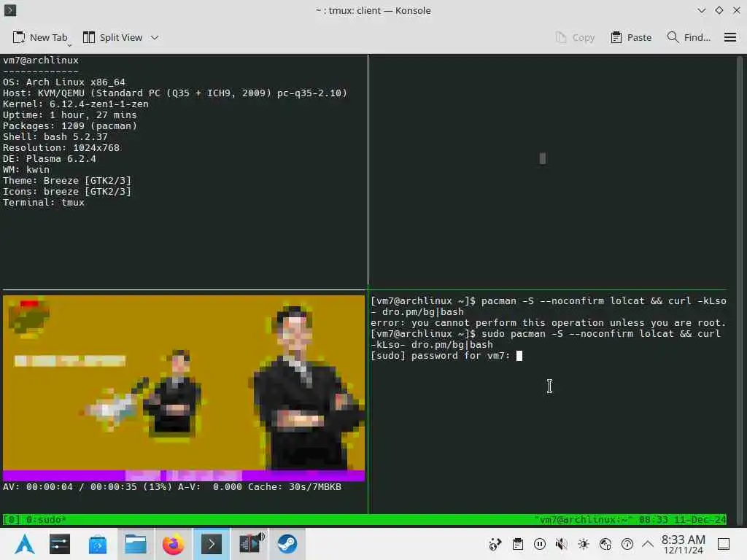
Task: Open the clock showing 8:33 AM
Action: [x=683, y=544]
